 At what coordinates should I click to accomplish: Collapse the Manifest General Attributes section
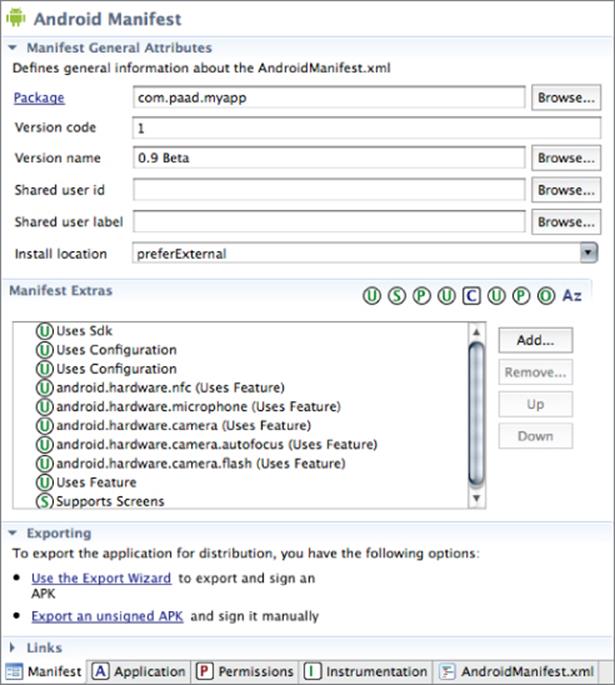[x=13, y=48]
